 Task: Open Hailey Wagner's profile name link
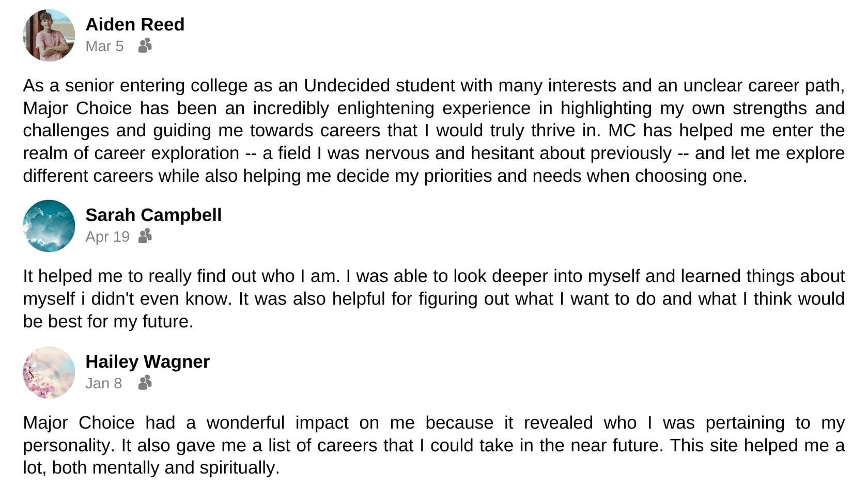[x=148, y=361]
